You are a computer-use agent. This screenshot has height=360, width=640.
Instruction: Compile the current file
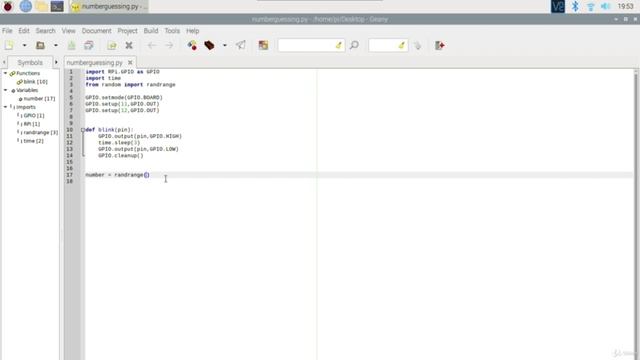coord(192,45)
